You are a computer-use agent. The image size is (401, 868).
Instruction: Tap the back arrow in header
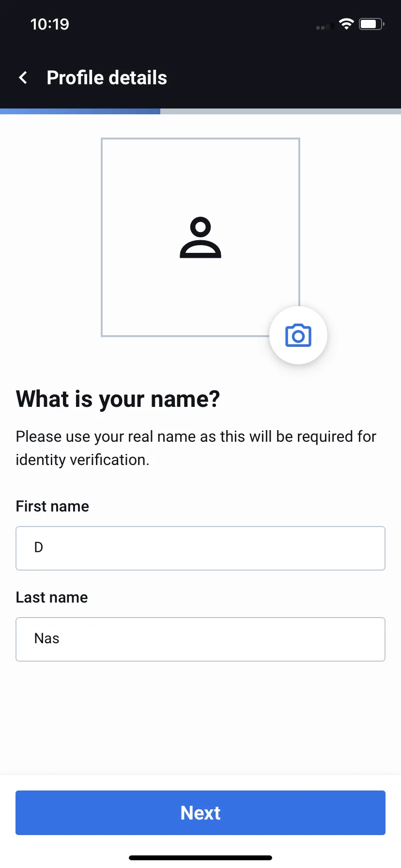pyautogui.click(x=23, y=77)
